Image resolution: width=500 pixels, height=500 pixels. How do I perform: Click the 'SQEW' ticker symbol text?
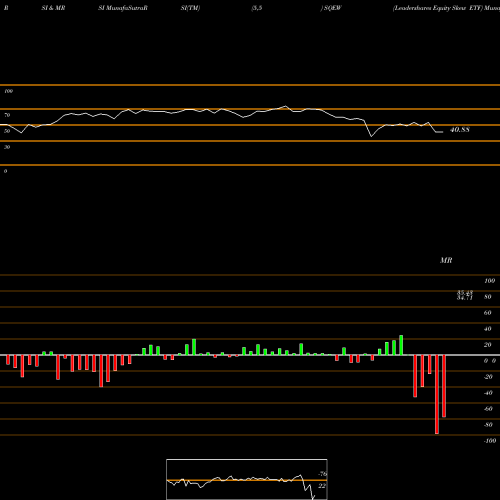(x=333, y=8)
